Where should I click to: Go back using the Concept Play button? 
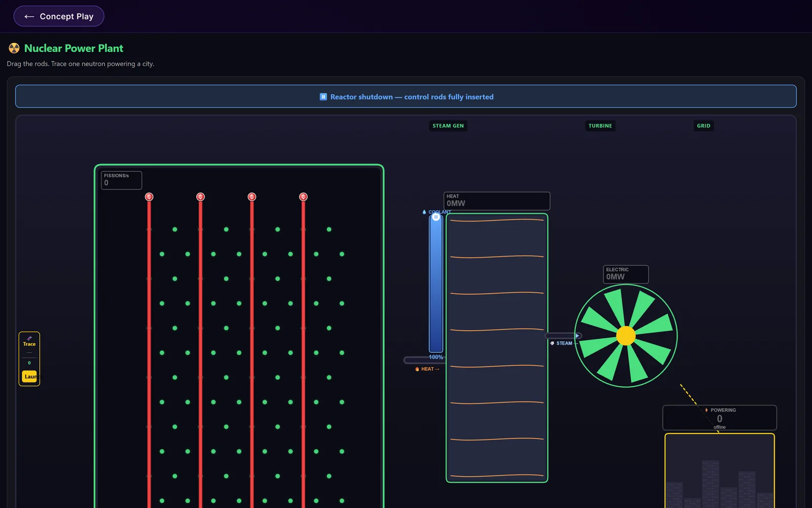(59, 16)
